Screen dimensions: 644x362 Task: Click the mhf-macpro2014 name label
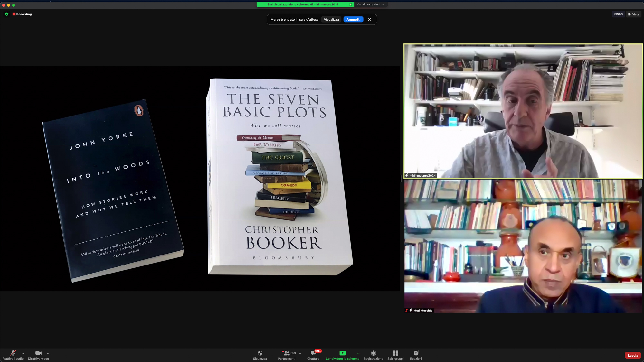tap(421, 175)
